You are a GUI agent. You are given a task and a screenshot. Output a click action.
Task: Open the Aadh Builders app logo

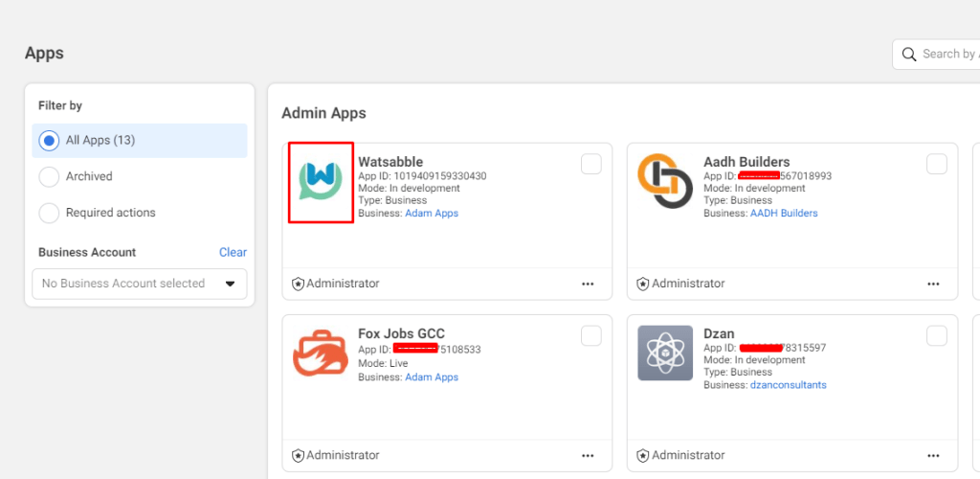pos(665,181)
